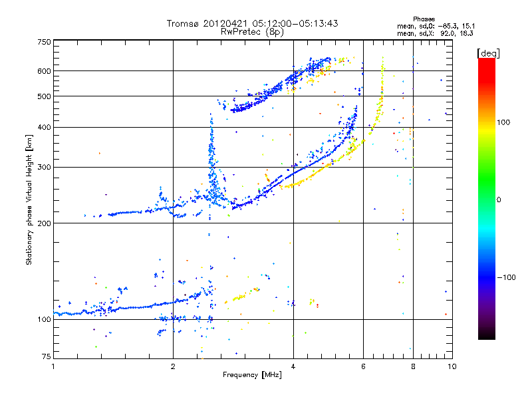Click the '100' y-axis tick label
Image resolution: width=532 pixels, height=399 pixels.
click(44, 320)
